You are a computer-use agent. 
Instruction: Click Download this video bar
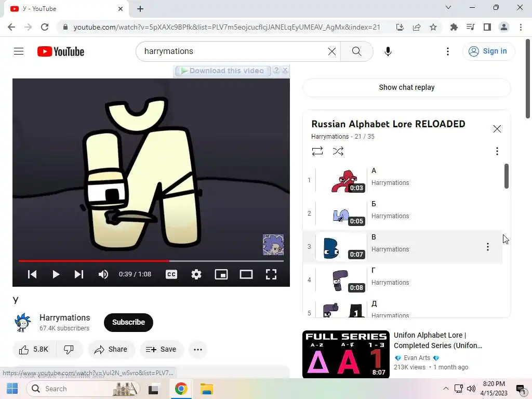point(222,71)
